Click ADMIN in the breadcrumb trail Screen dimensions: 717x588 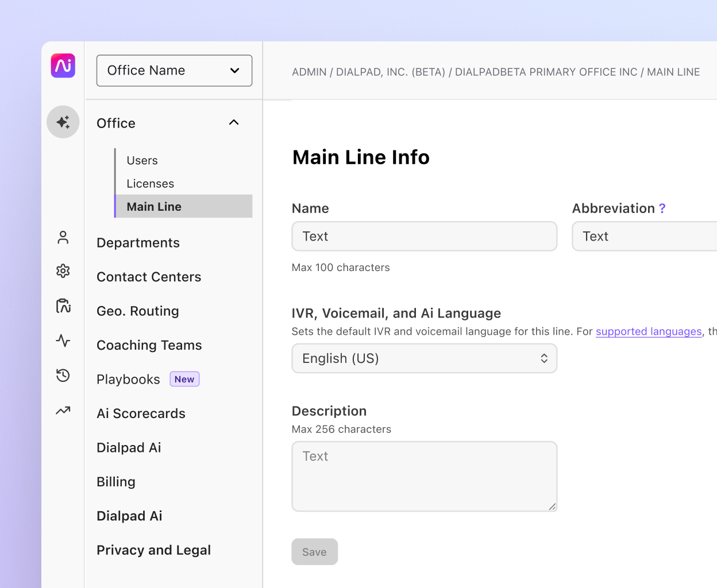310,72
